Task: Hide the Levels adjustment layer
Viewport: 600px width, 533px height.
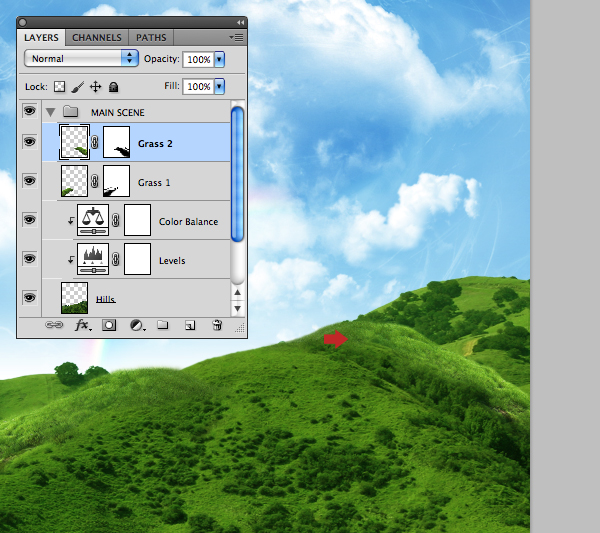Action: [x=29, y=259]
